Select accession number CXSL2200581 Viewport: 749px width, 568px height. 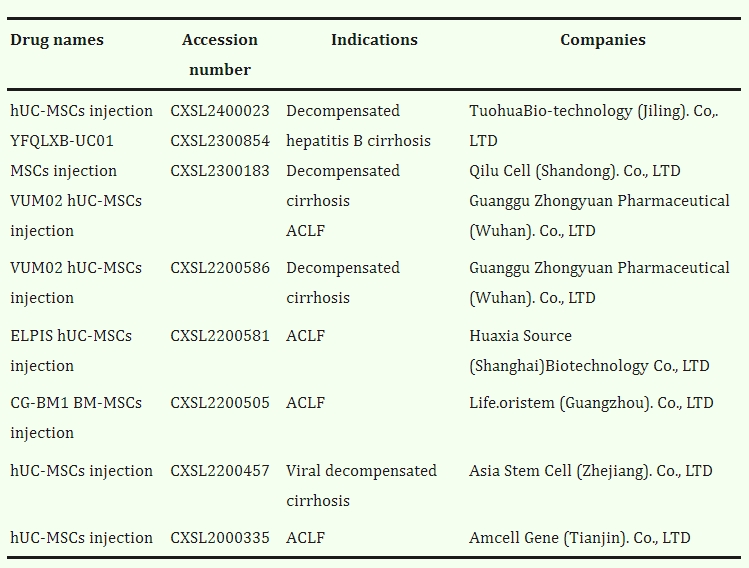point(220,336)
